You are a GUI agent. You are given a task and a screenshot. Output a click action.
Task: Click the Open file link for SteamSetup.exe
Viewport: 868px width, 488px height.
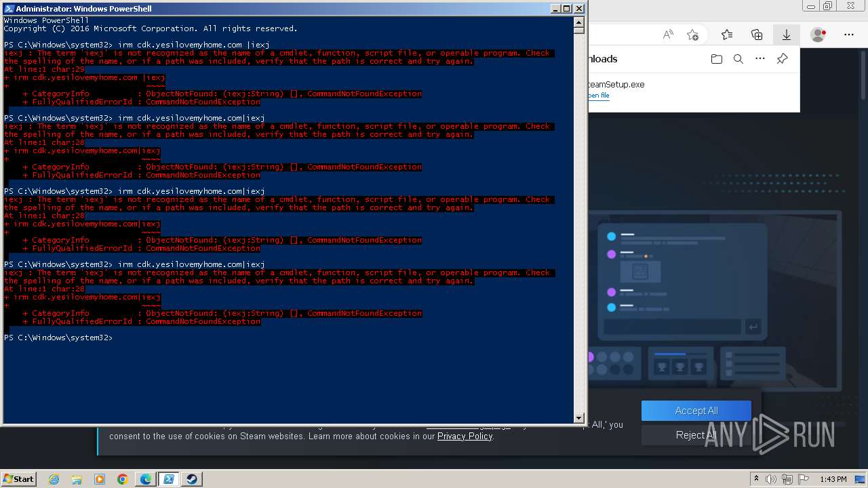click(599, 96)
